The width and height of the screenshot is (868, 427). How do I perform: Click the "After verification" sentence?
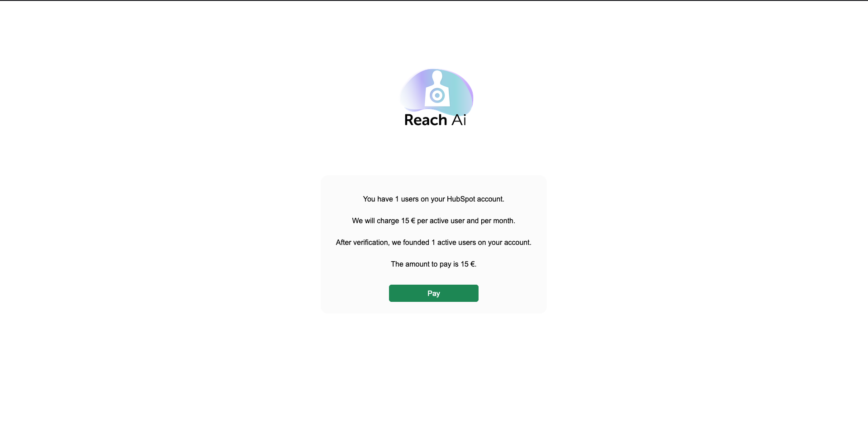[433, 242]
